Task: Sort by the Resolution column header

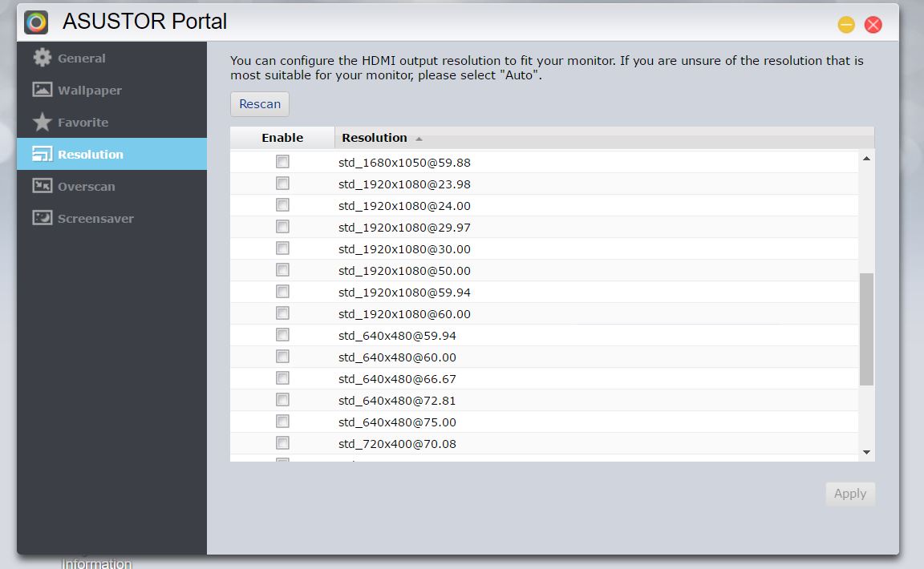Action: click(605, 138)
